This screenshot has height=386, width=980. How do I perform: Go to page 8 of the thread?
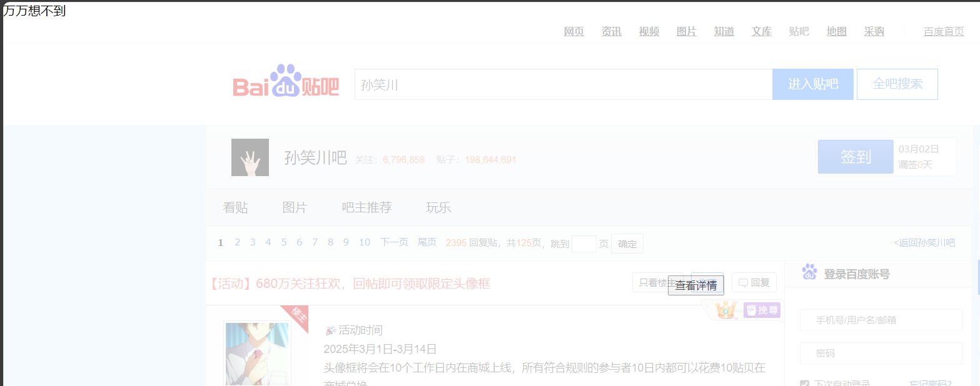pyautogui.click(x=331, y=242)
